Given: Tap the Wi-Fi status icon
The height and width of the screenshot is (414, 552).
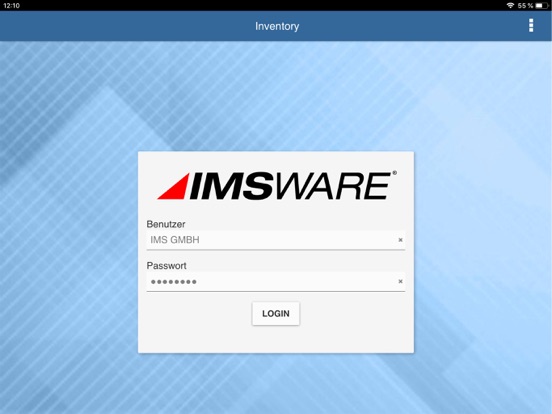Looking at the screenshot, I should pyautogui.click(x=510, y=5).
